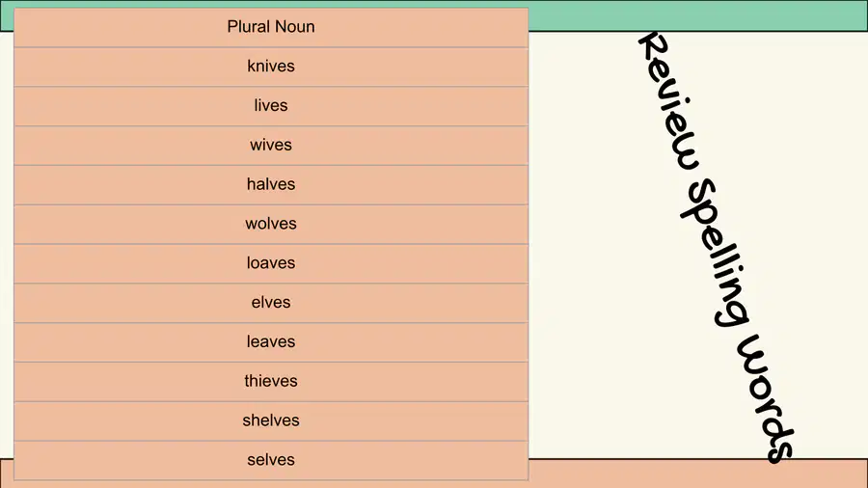Click the wives table cell
868x488 pixels.
[271, 145]
